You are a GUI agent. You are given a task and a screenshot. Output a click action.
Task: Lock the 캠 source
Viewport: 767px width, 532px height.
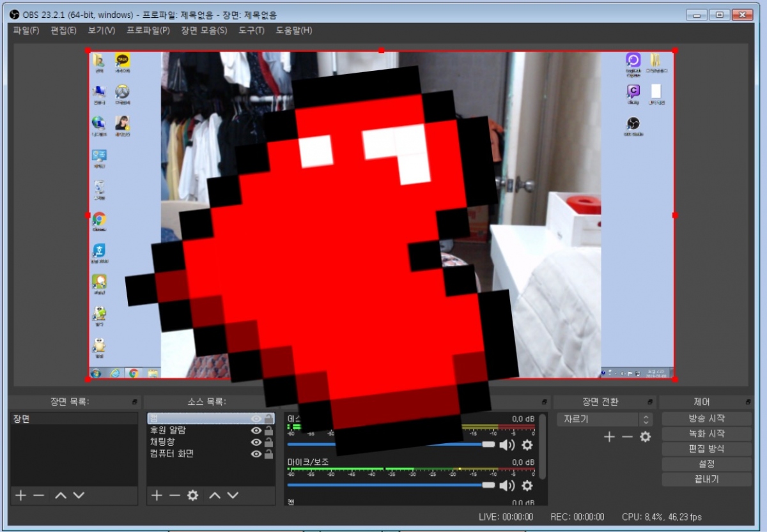[x=269, y=419]
